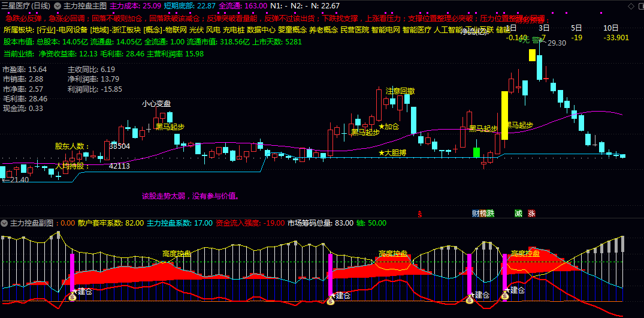Click the 智能电网 concept label
Image resolution: width=644 pixels, height=318 pixels.
coord(386,30)
